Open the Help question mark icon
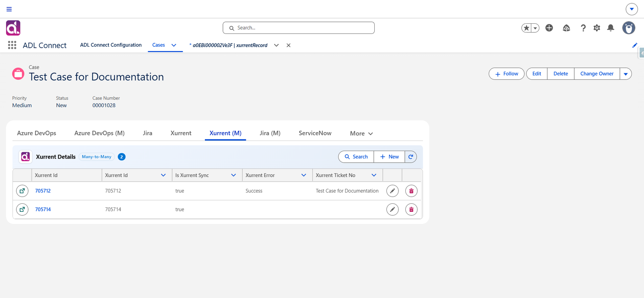Screen dimensions: 644x298 [583, 28]
